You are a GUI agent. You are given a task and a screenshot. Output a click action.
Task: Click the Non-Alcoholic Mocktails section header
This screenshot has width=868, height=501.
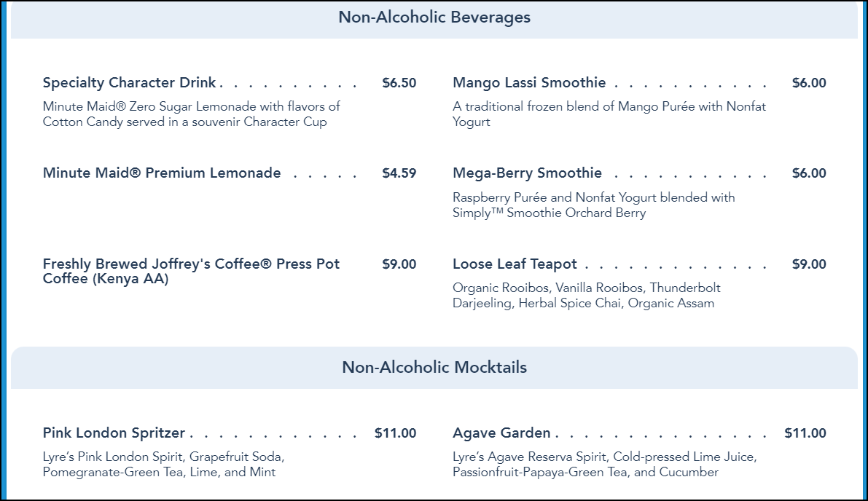434,367
